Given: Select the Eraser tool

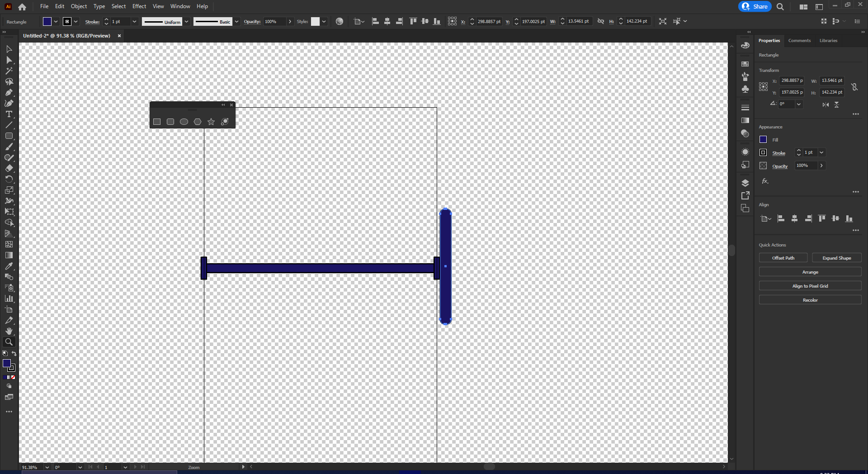Looking at the screenshot, I should click(x=9, y=168).
